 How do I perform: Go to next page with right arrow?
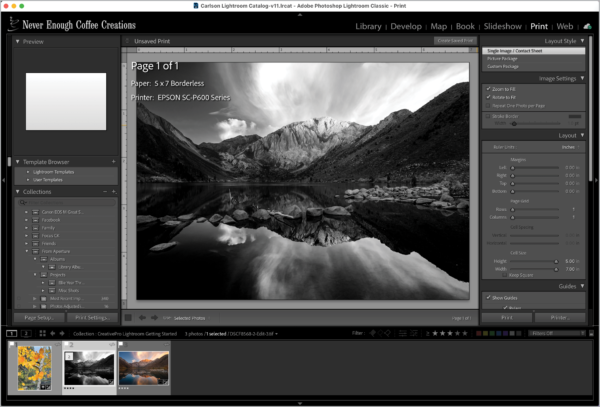154,318
